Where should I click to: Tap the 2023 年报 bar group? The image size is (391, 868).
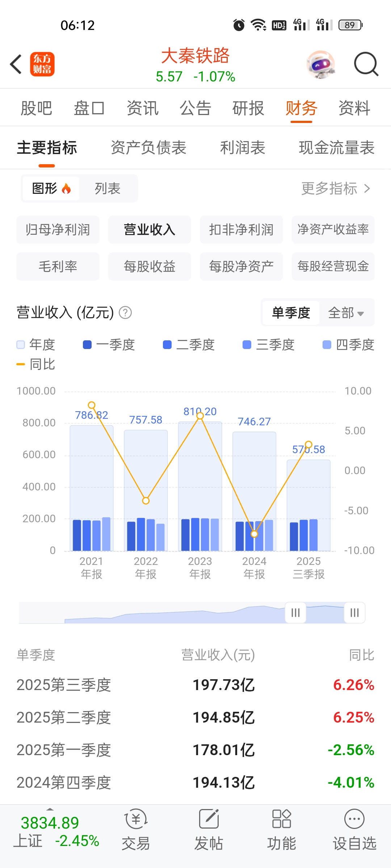pyautogui.click(x=200, y=486)
